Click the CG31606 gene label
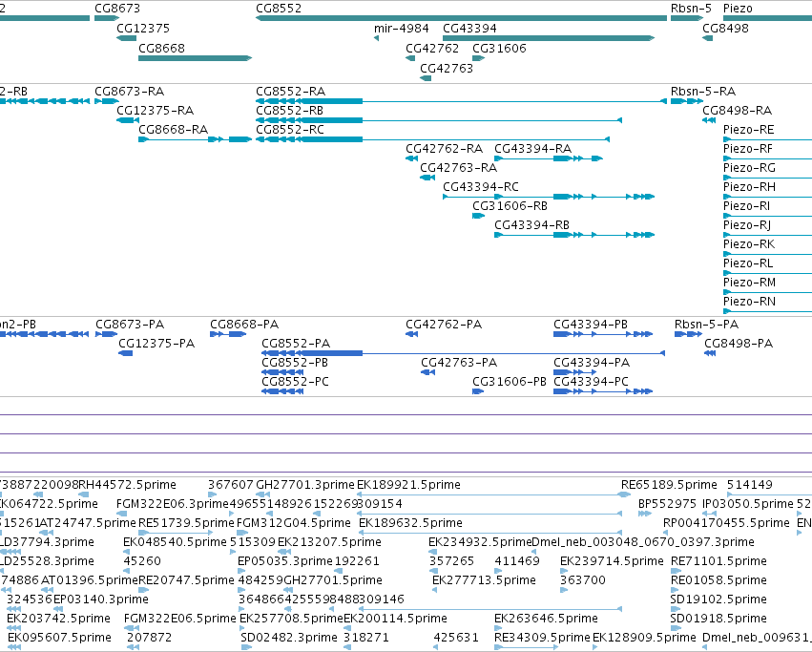 point(499,48)
